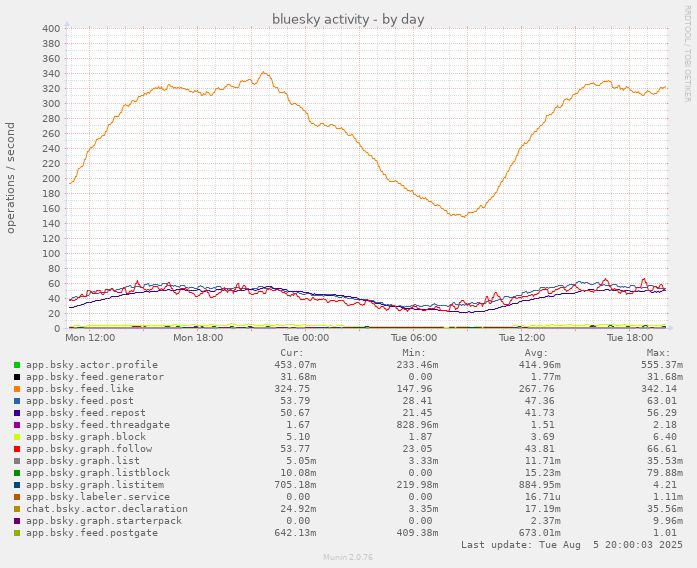This screenshot has width=697, height=568.
Task: Click the app.bsky.graph.listblock legend label
Action: [98, 473]
